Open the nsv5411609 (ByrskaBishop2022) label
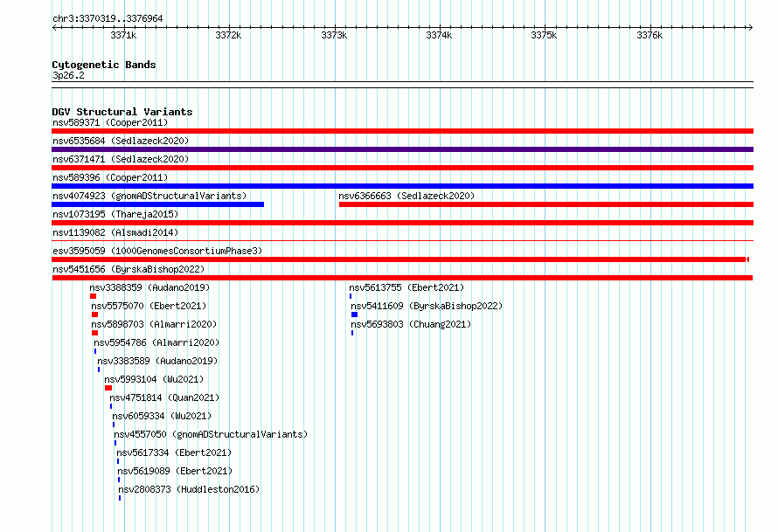This screenshot has height=532, width=778. 427,306
